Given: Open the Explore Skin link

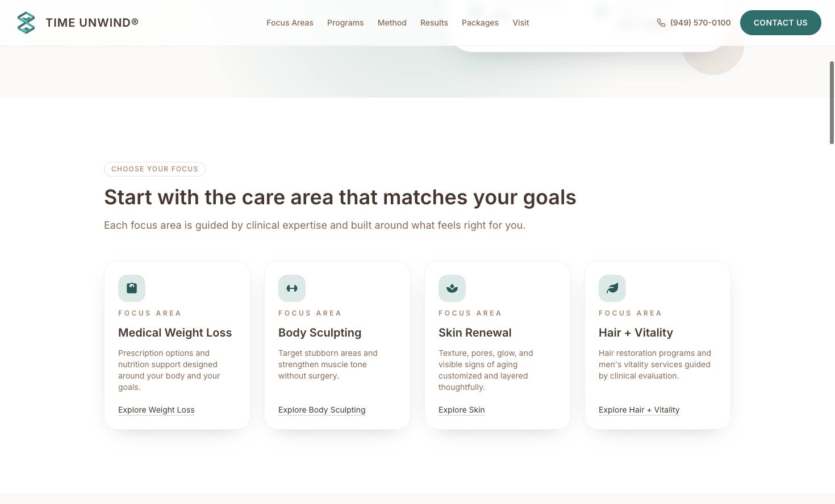Looking at the screenshot, I should pos(462,410).
